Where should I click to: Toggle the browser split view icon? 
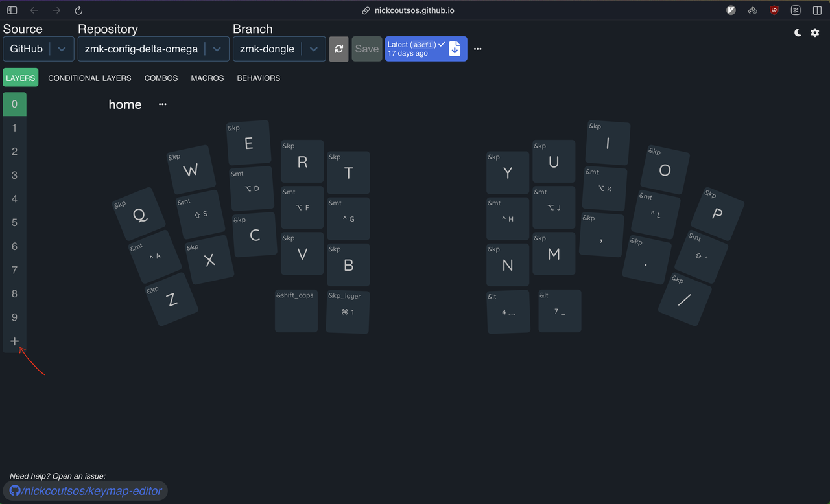click(817, 10)
